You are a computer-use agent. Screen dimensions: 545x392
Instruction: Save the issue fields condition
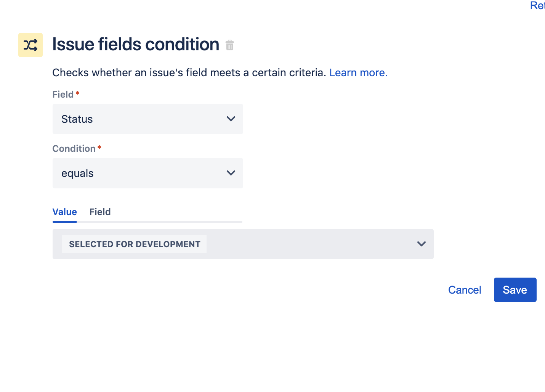[x=515, y=290]
